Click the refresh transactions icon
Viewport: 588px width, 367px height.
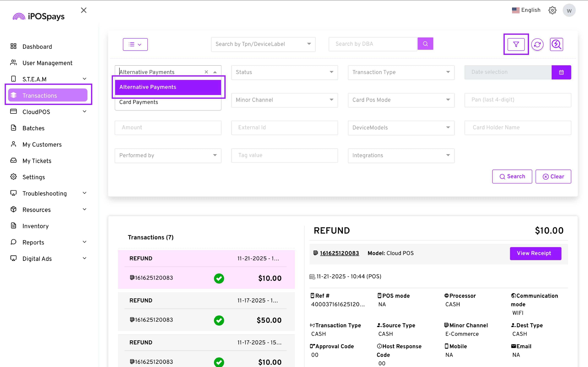[x=537, y=44]
